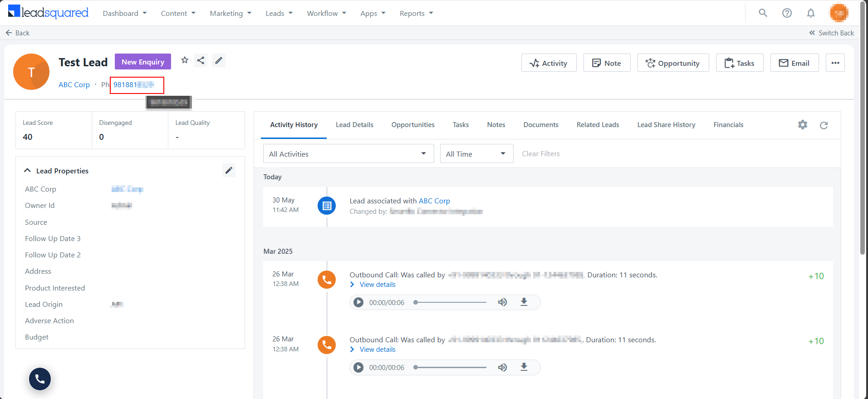868x399 pixels.
Task: Refresh the activity history list
Action: click(824, 125)
